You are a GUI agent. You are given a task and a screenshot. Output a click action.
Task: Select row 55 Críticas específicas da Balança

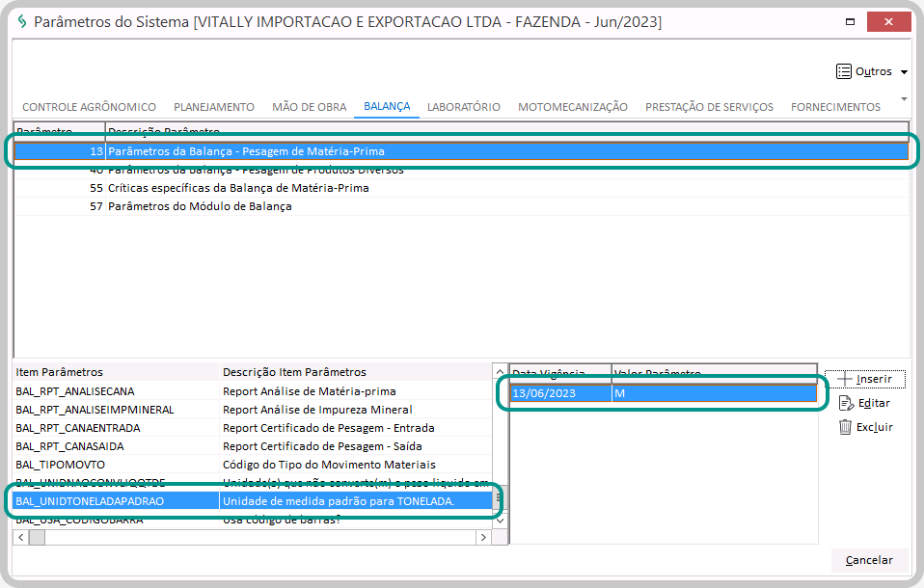pyautogui.click(x=461, y=188)
